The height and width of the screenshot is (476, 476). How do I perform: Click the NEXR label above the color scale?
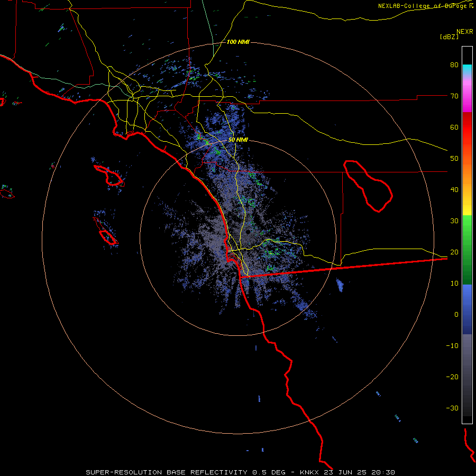[x=465, y=32]
